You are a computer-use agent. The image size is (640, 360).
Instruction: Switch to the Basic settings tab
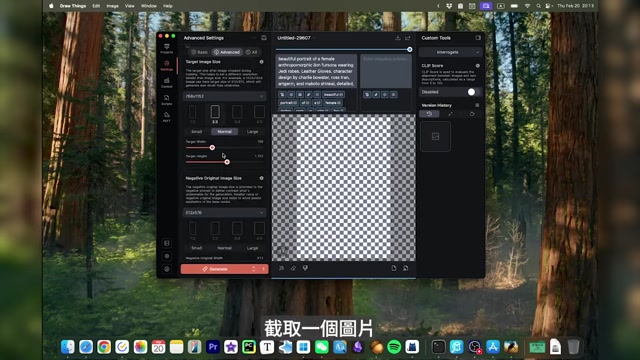tap(200, 52)
